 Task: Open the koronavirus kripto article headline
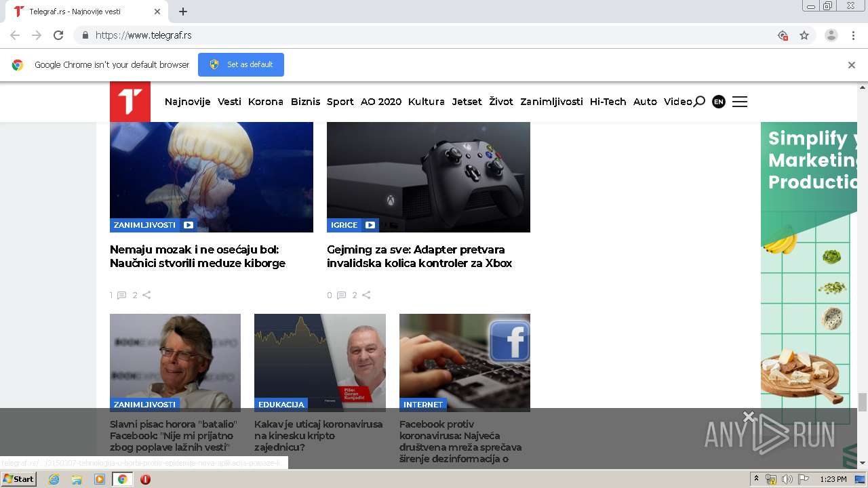click(x=319, y=436)
